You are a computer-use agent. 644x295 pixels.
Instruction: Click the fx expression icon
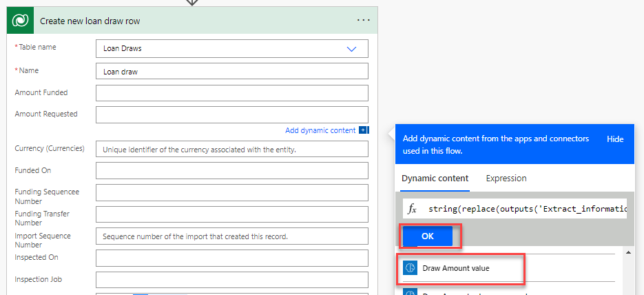(x=412, y=209)
